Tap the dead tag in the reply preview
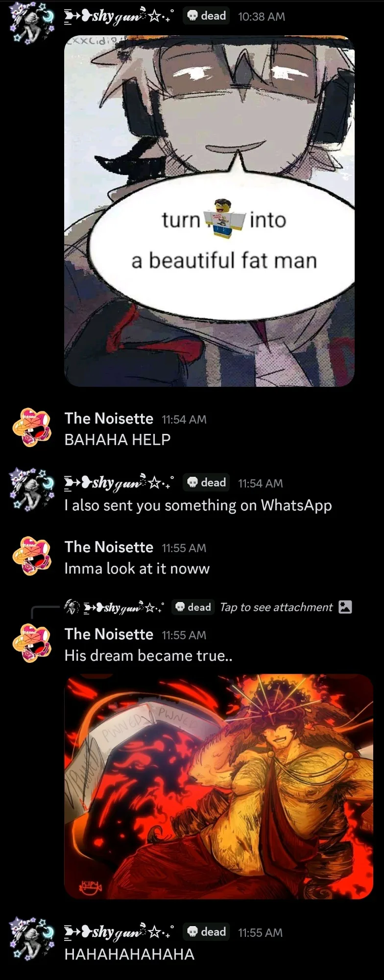 click(x=192, y=607)
